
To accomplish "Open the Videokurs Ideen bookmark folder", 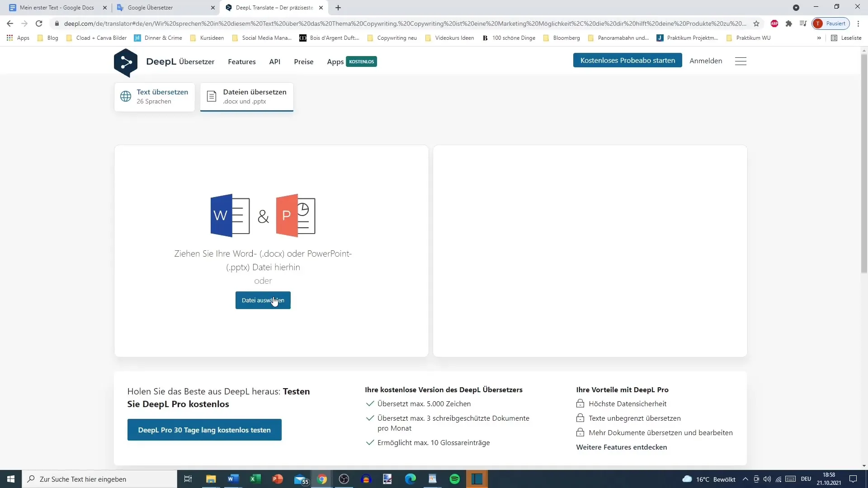I will (x=450, y=38).
